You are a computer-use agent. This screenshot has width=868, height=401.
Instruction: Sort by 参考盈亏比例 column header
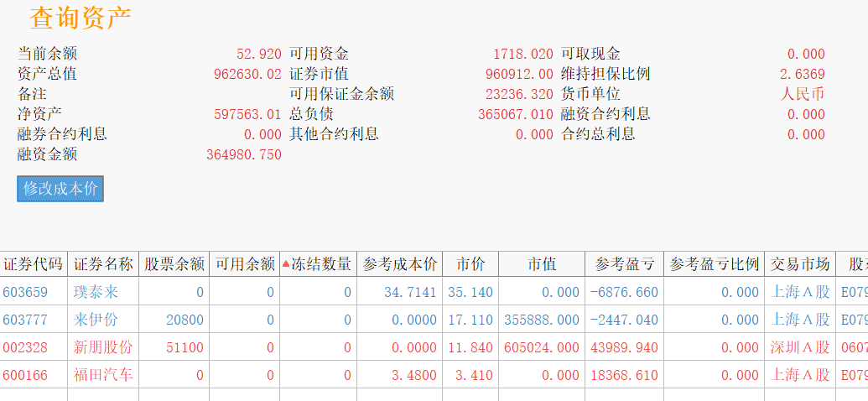pyautogui.click(x=714, y=264)
